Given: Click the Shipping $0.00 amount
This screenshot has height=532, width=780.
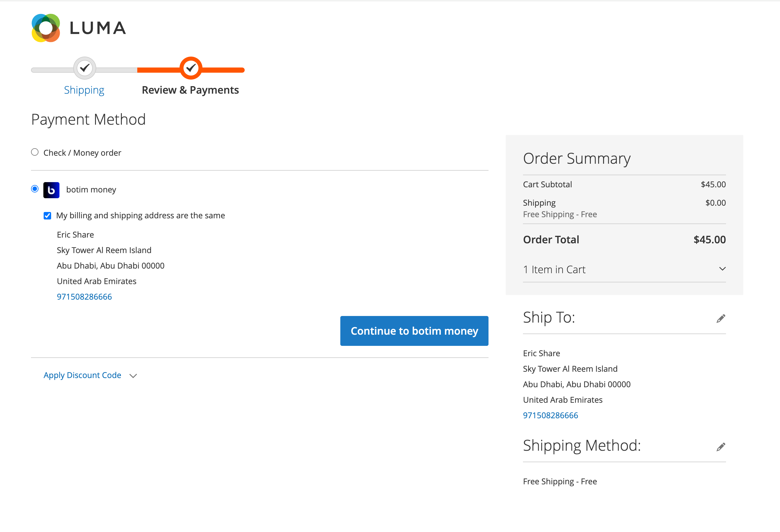Looking at the screenshot, I should coord(716,203).
